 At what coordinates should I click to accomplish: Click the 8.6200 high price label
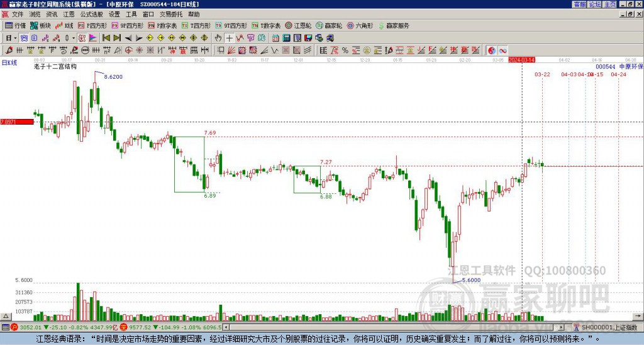[113, 77]
